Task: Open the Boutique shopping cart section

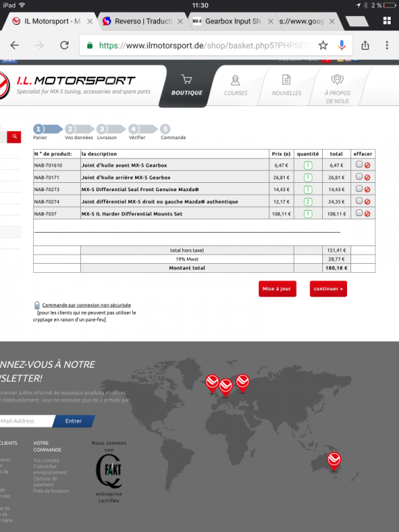Action: point(186,86)
